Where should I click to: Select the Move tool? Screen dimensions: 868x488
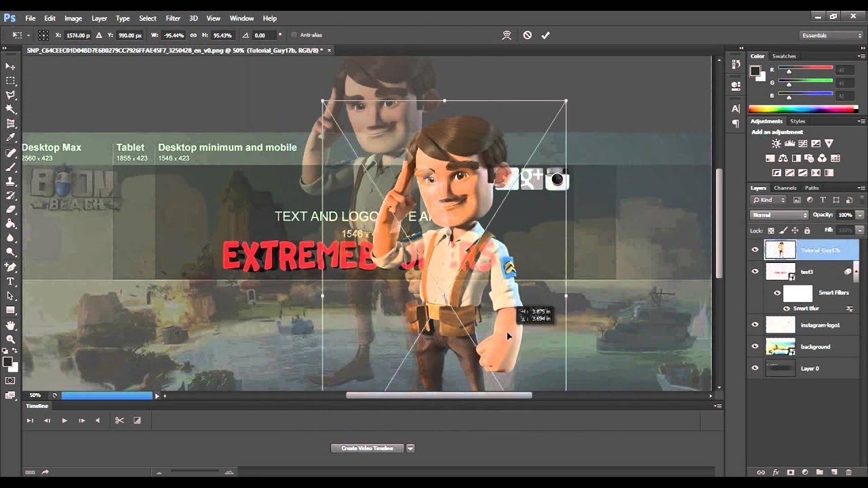pyautogui.click(x=10, y=66)
